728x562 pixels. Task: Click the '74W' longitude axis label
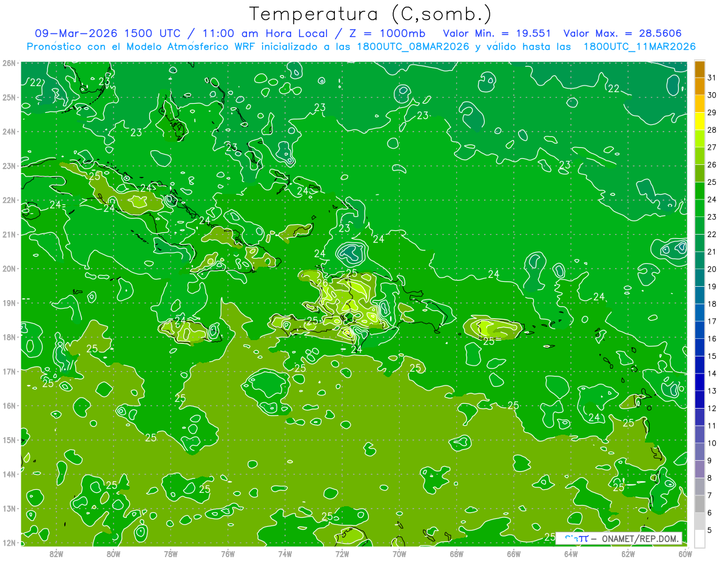[x=285, y=554]
